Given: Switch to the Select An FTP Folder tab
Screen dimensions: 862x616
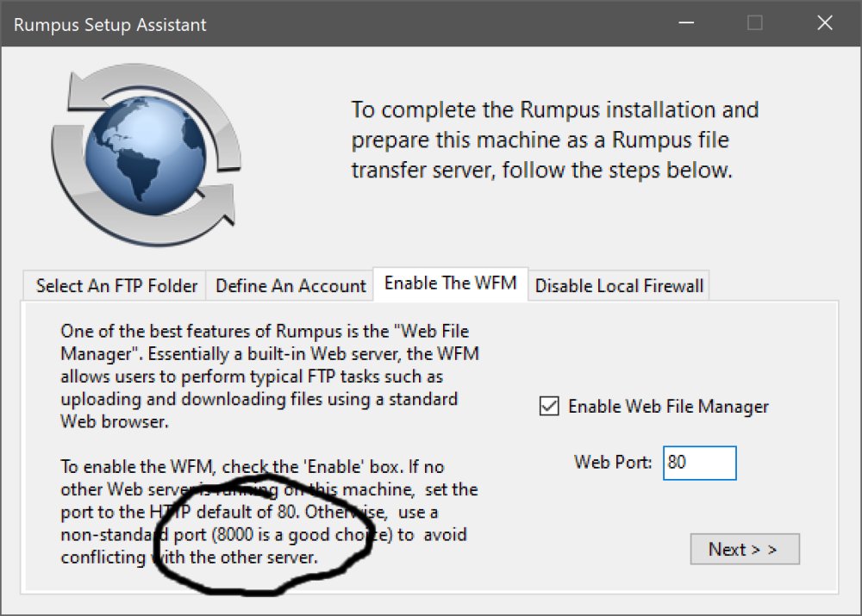Looking at the screenshot, I should [x=115, y=286].
